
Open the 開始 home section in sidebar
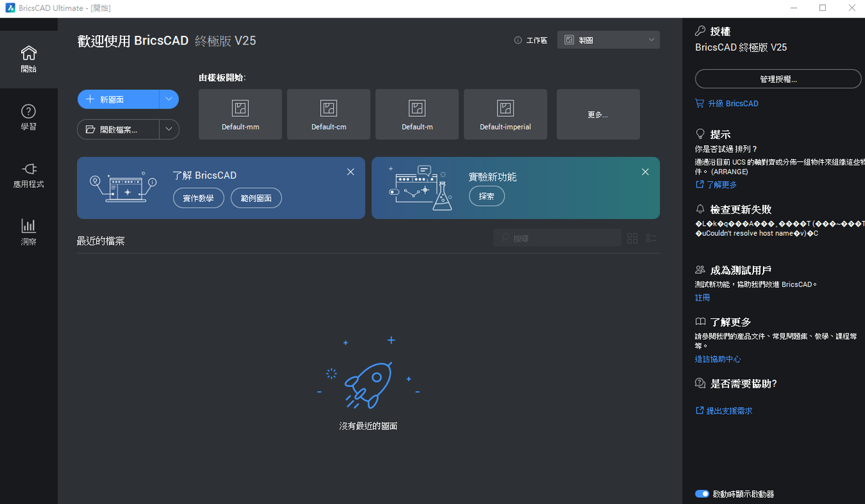coord(28,59)
